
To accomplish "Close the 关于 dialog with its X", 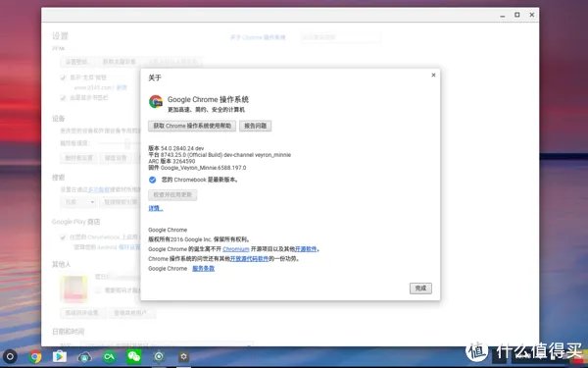I will (x=433, y=76).
